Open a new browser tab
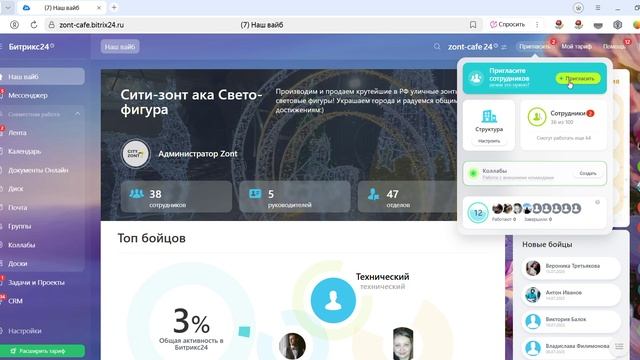 click(114, 7)
